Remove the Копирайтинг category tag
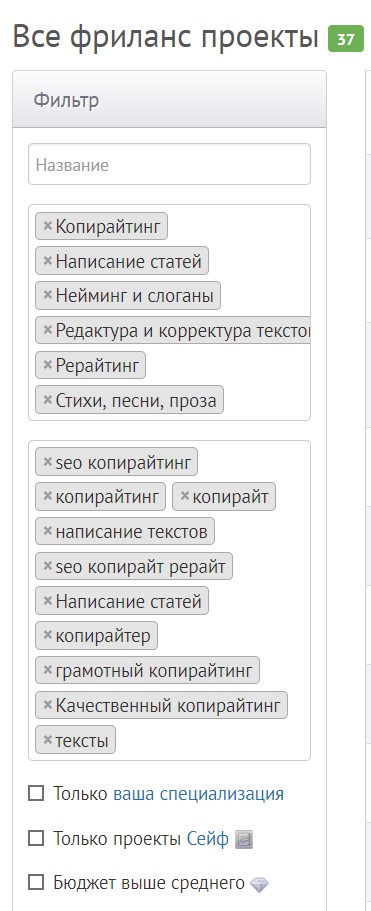The width and height of the screenshot is (371, 911). (48, 226)
